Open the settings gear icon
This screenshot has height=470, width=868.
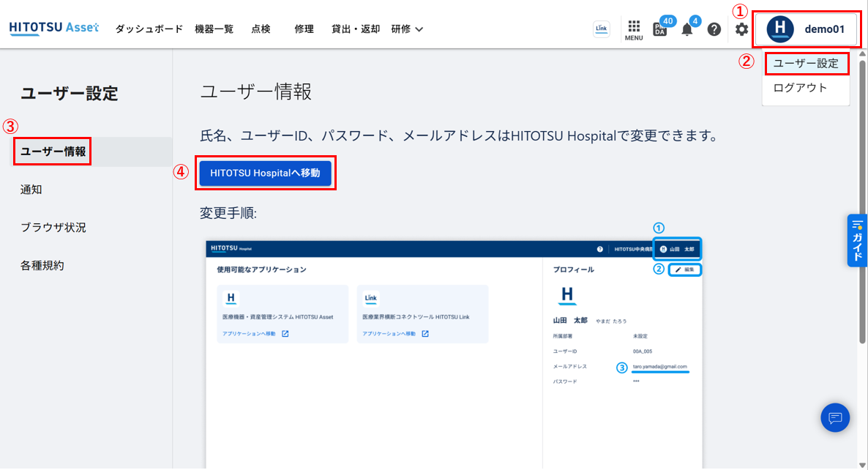[x=741, y=29]
